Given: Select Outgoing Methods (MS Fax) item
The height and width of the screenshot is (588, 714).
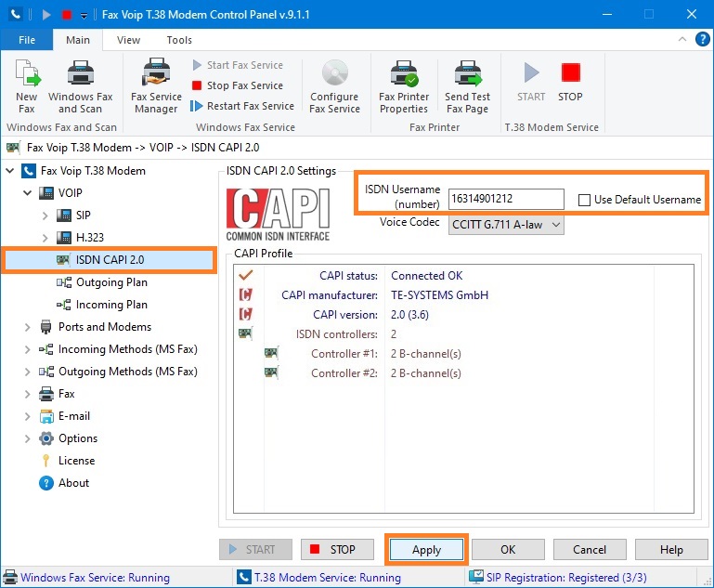Looking at the screenshot, I should pos(119,372).
